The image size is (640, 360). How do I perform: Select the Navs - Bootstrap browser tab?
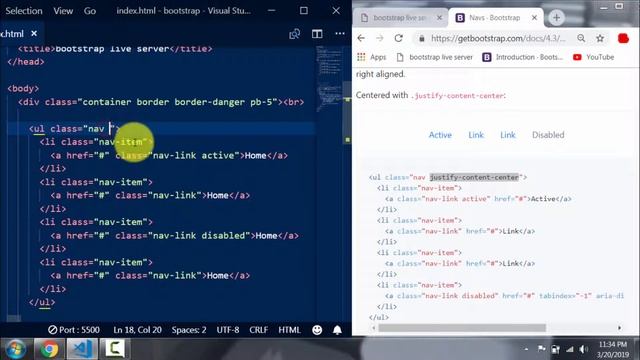[494, 18]
